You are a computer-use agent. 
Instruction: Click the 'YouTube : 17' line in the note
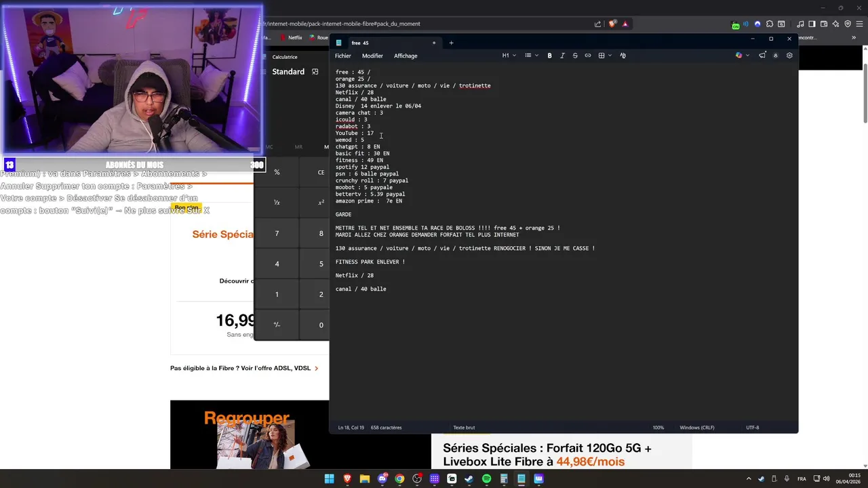[x=355, y=133]
